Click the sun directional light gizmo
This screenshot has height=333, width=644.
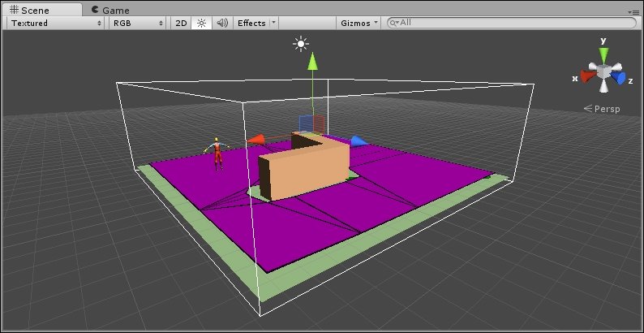click(302, 43)
